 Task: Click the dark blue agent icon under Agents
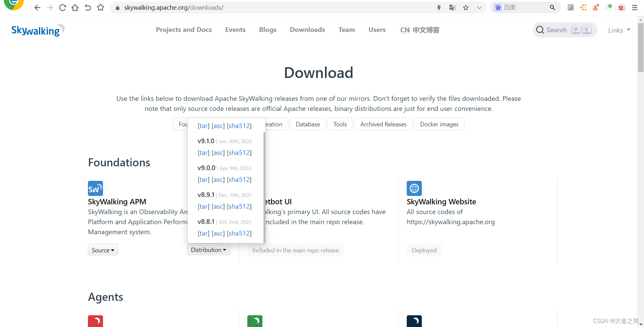[x=414, y=321]
